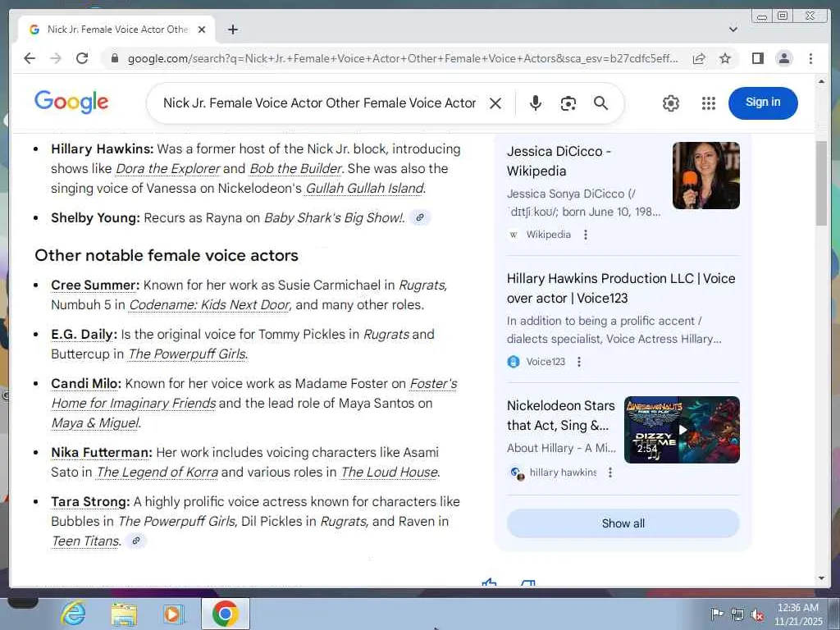Share this page from address bar

[699, 58]
